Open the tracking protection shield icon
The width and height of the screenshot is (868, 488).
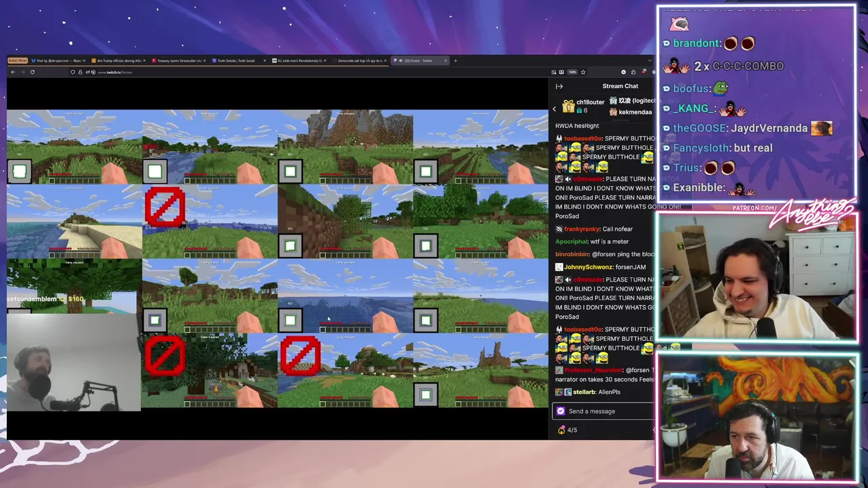(x=73, y=72)
